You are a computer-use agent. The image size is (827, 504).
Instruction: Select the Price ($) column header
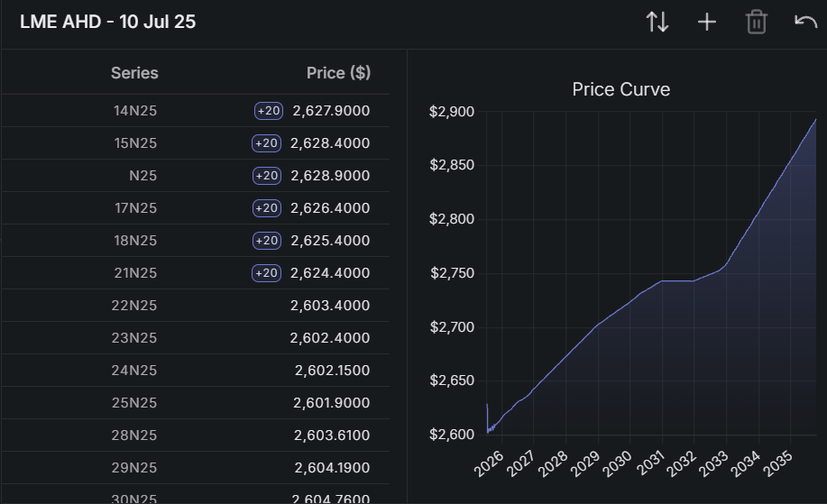click(x=338, y=73)
